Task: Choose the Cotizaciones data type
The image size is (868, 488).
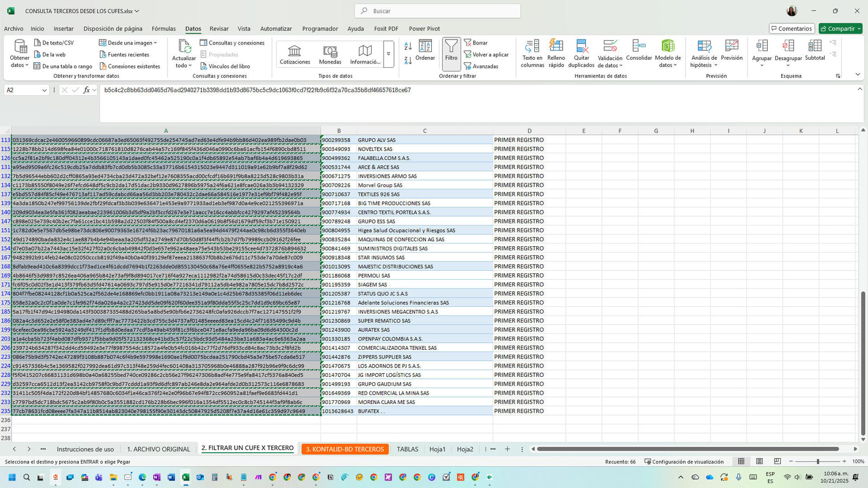Action: click(295, 55)
